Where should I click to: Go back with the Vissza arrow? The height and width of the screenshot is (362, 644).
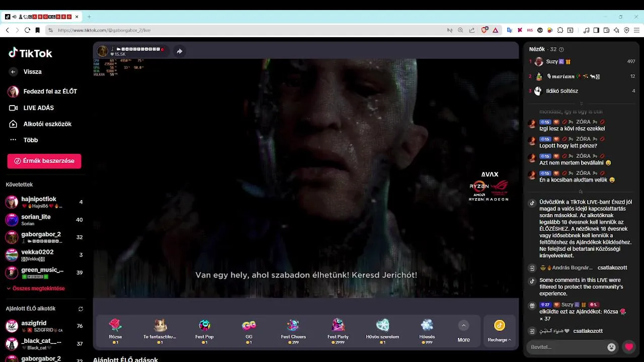click(x=13, y=72)
